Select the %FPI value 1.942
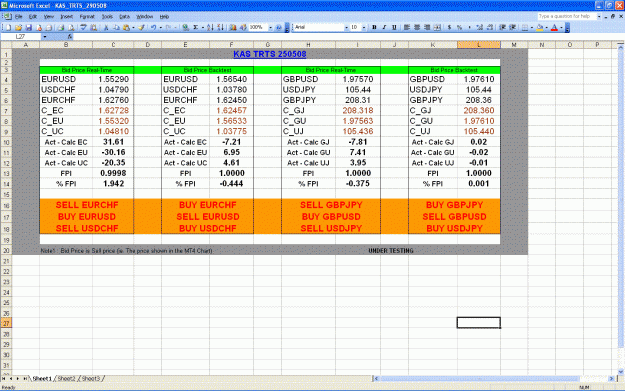This screenshot has width=625, height=391. (113, 184)
